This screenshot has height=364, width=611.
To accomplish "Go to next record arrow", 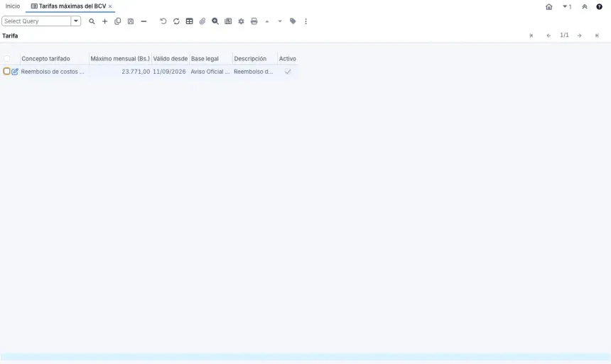I will point(580,35).
